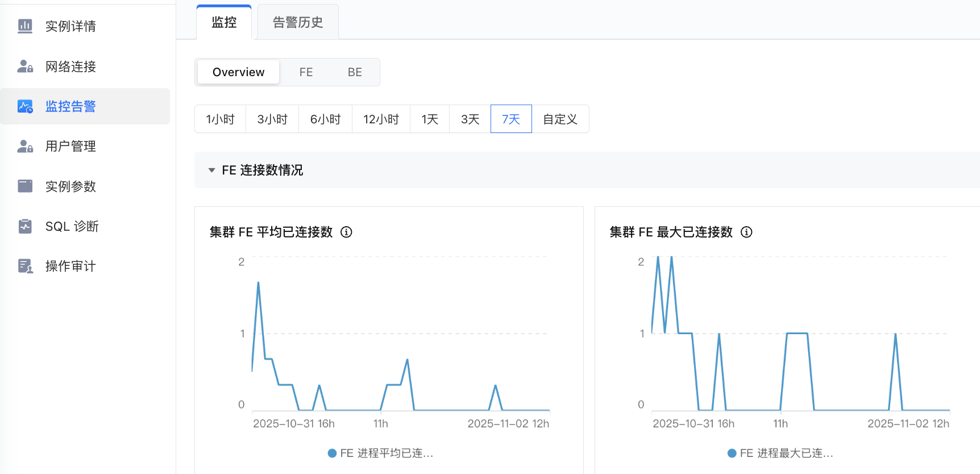Click the 操作审计 audit icon
The width and height of the screenshot is (980, 474).
(25, 266)
